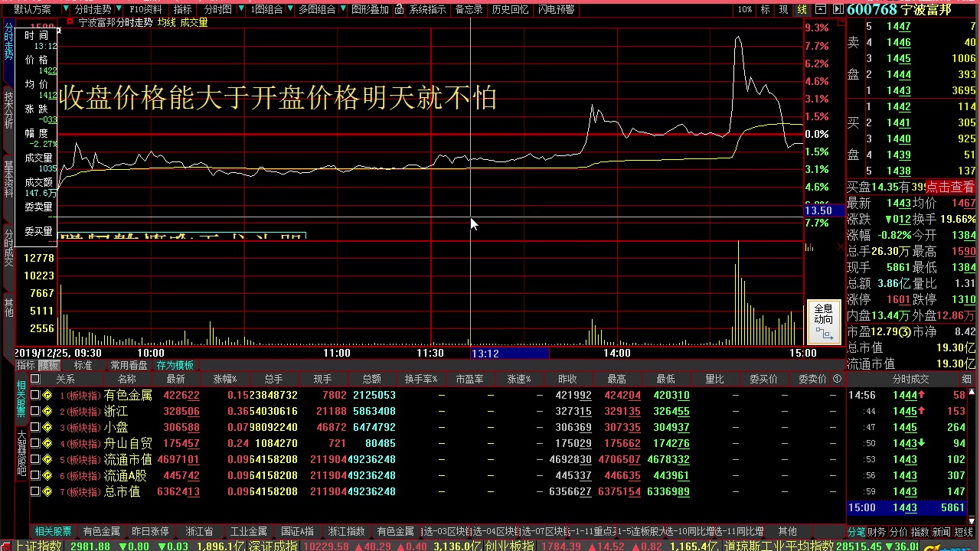The width and height of the screenshot is (980, 551).
Task: Select the 浙江省 bottom tab
Action: pos(199,531)
